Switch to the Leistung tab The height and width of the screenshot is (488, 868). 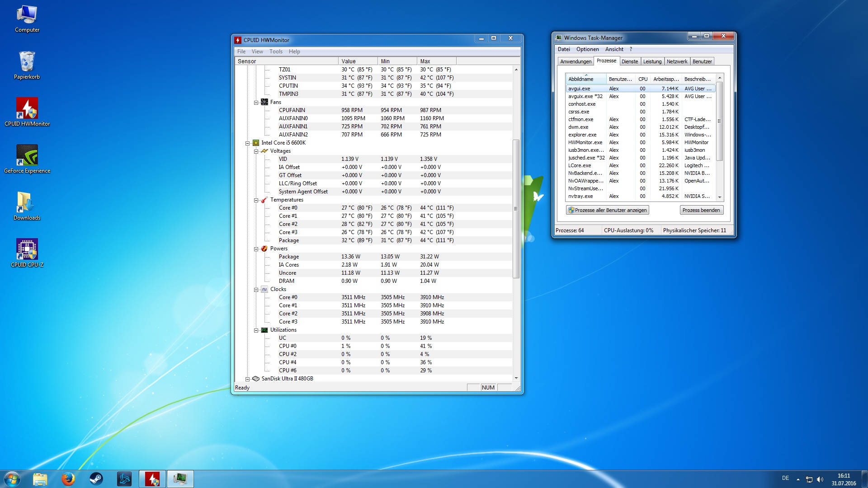(652, 61)
